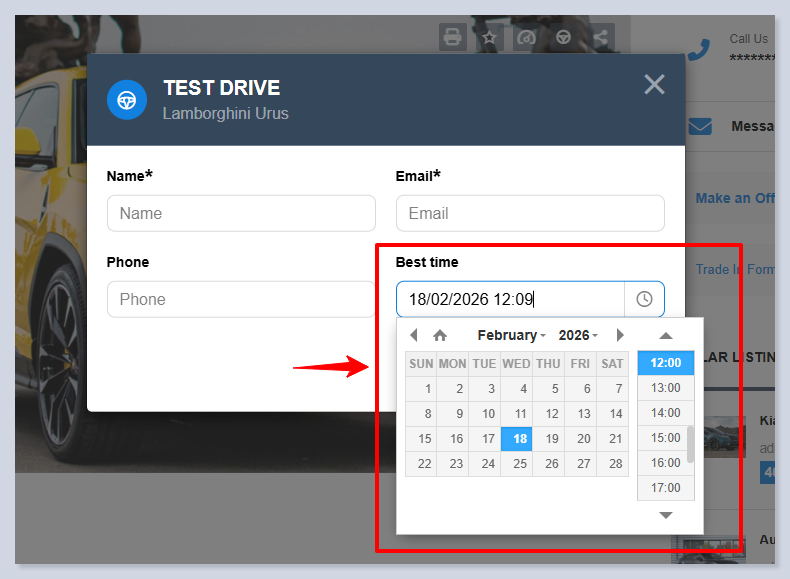The height and width of the screenshot is (579, 790).
Task: Click the clock icon in Best time field
Action: (644, 299)
